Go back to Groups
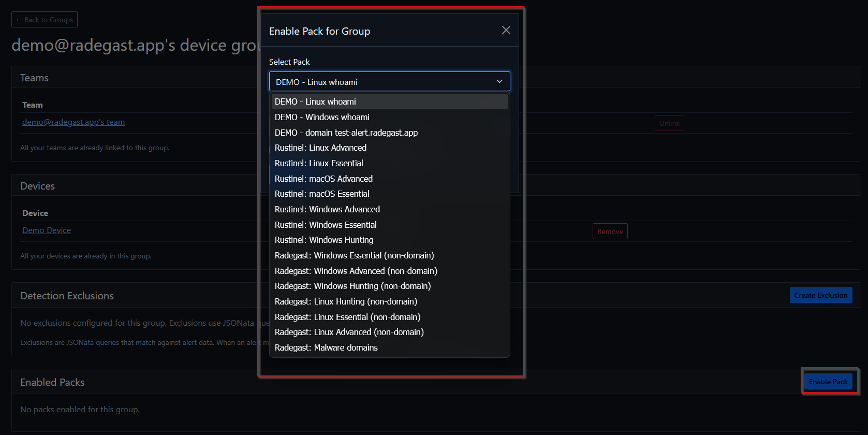The height and width of the screenshot is (435, 868). pos(45,20)
